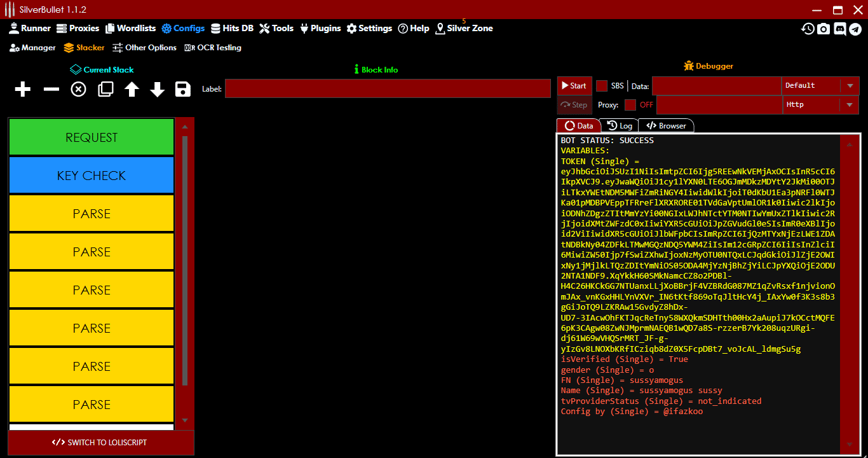
Task: Open the Wordlists menu
Action: tap(130, 29)
